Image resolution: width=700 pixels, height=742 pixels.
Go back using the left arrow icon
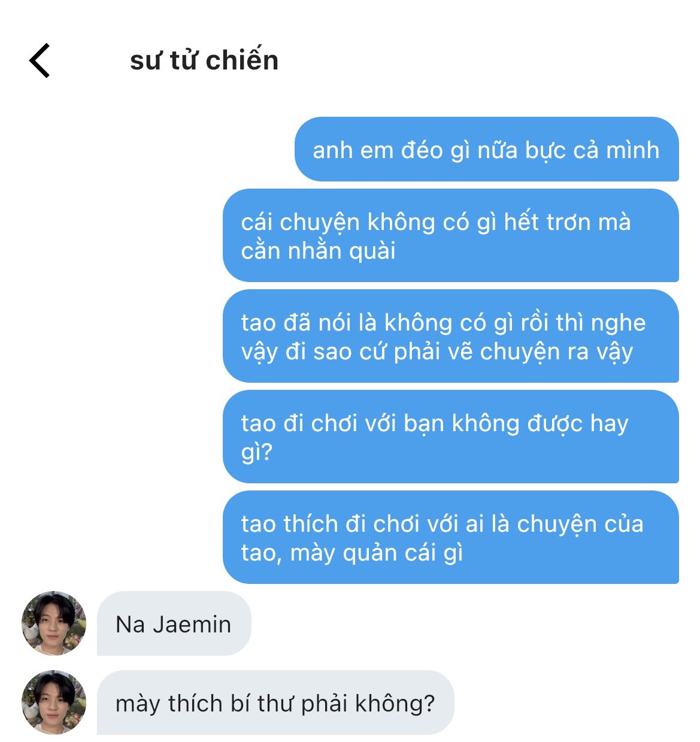(40, 60)
